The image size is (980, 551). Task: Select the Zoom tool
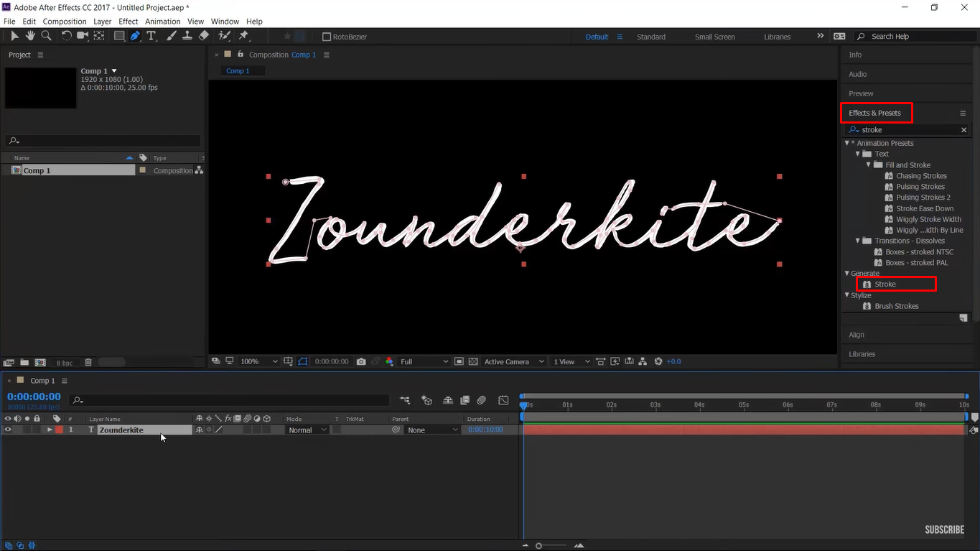[x=46, y=36]
